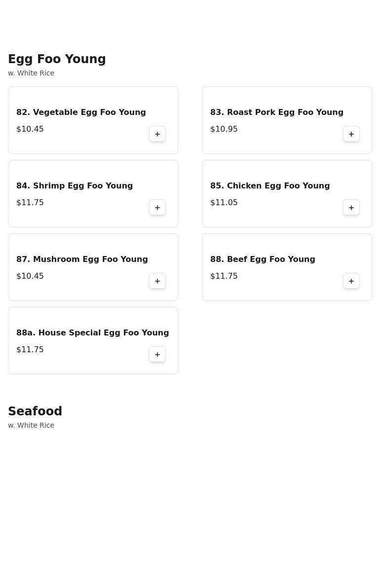The height and width of the screenshot is (588, 380).
Task: Select 87. Mushroom Egg Foo Young title
Action: 82,259
